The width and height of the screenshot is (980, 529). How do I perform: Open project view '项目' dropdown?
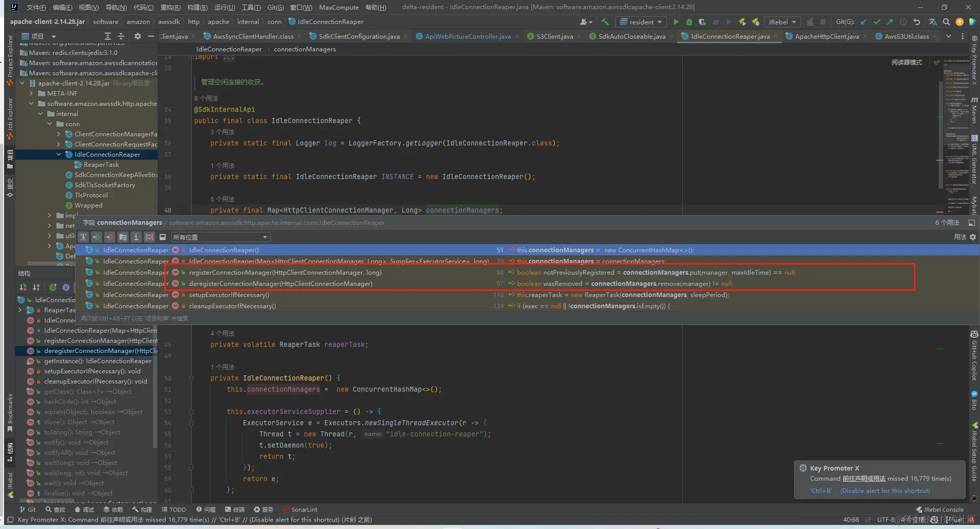point(39,37)
